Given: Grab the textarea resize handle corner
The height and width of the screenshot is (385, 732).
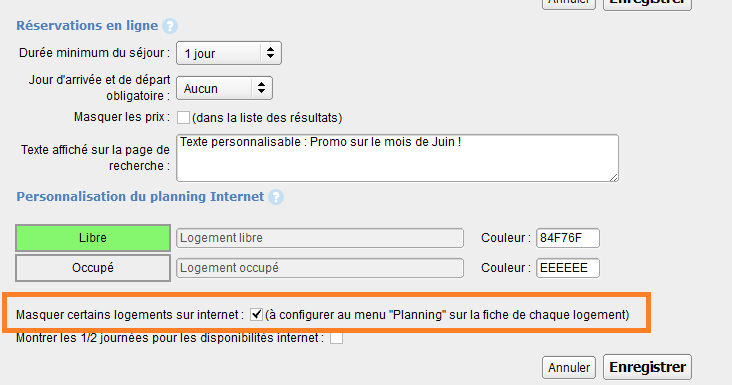Looking at the screenshot, I should [614, 177].
